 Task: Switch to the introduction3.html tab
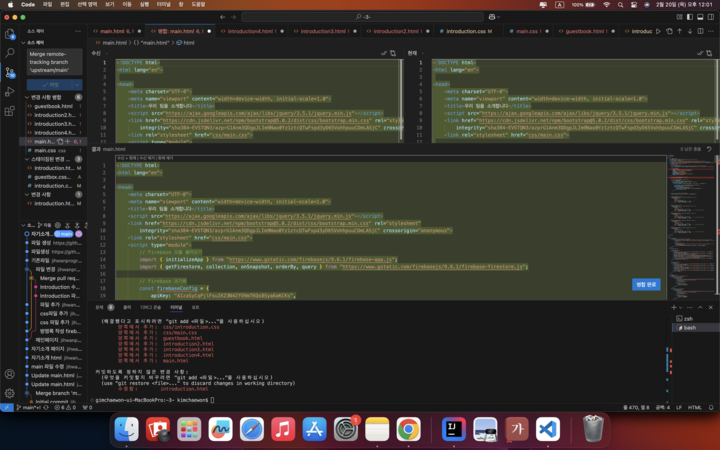[325, 31]
